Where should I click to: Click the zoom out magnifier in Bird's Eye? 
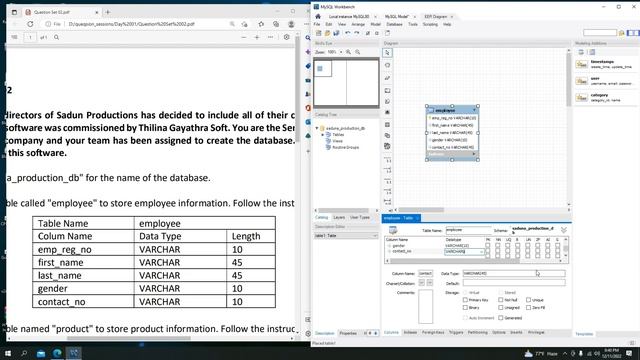click(358, 52)
